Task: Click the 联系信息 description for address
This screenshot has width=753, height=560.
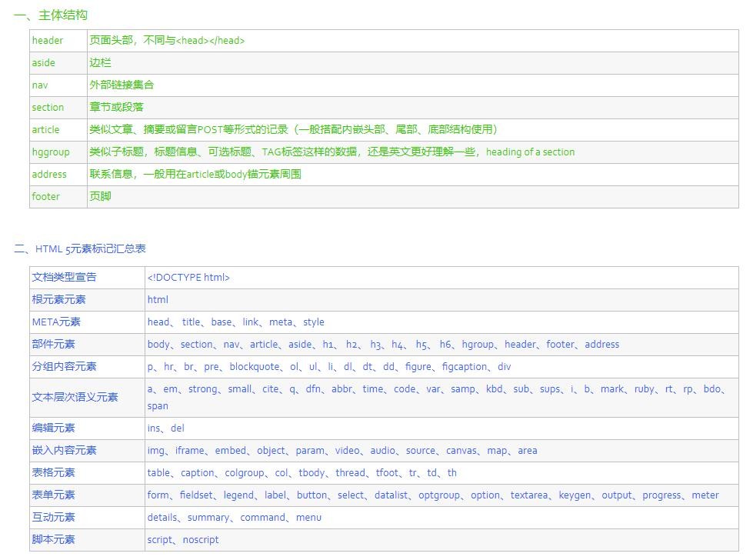Action: (195, 174)
